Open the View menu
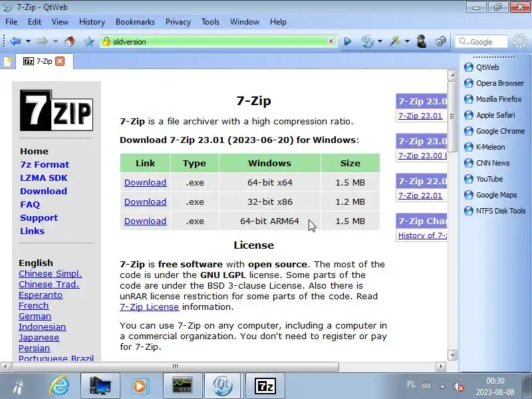Image resolution: width=532 pixels, height=399 pixels. [60, 22]
